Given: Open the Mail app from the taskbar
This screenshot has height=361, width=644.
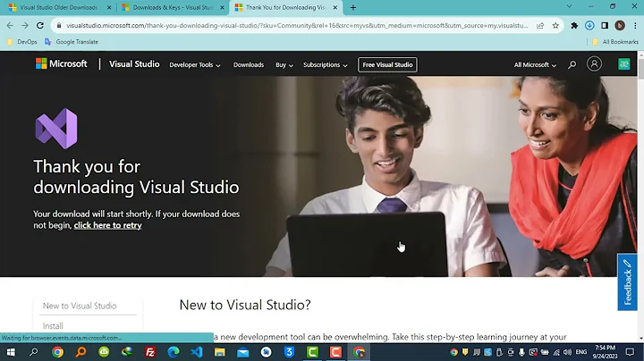Looking at the screenshot, I should click(x=242, y=352).
